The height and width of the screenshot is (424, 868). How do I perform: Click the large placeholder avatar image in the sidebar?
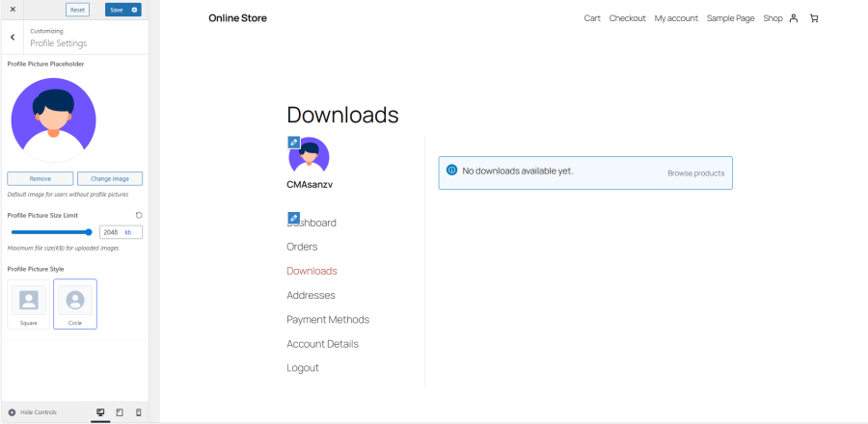pos(54,119)
